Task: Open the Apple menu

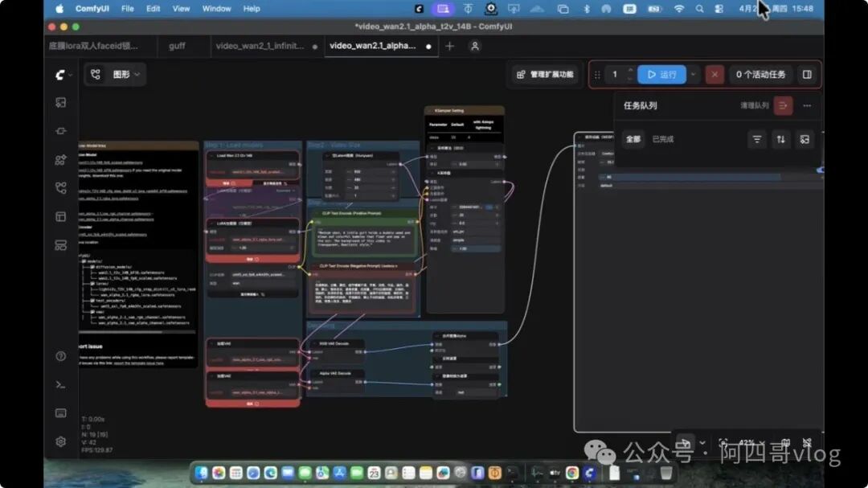Action: point(59,9)
